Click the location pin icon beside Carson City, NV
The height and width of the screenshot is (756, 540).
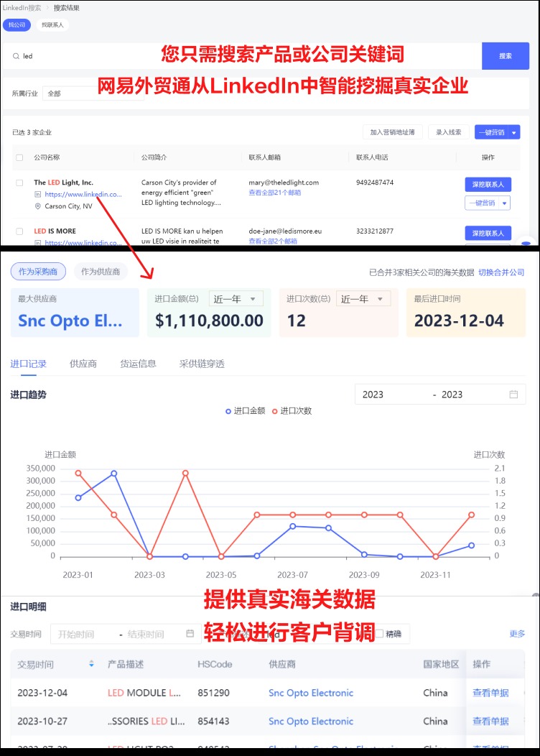tap(37, 206)
